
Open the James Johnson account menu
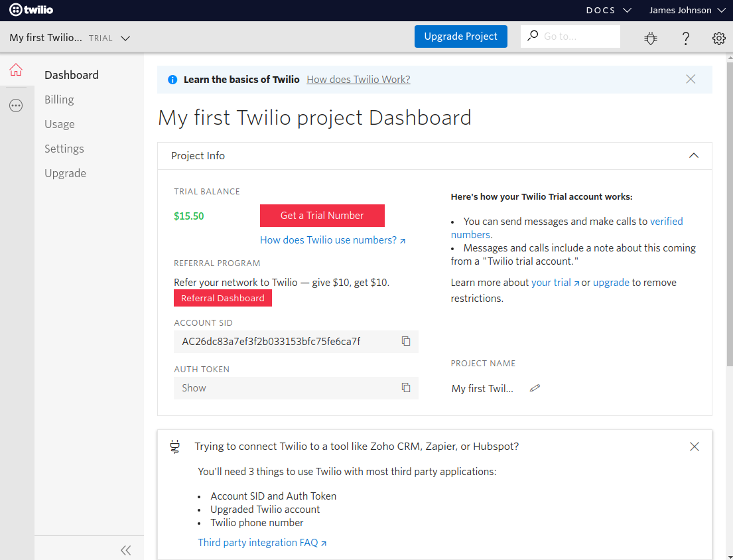(687, 10)
